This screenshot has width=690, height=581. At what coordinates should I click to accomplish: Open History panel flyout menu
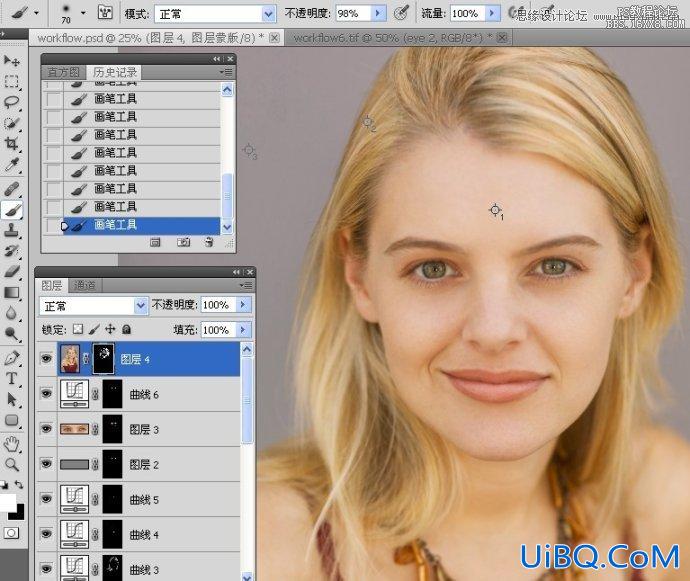coord(227,72)
